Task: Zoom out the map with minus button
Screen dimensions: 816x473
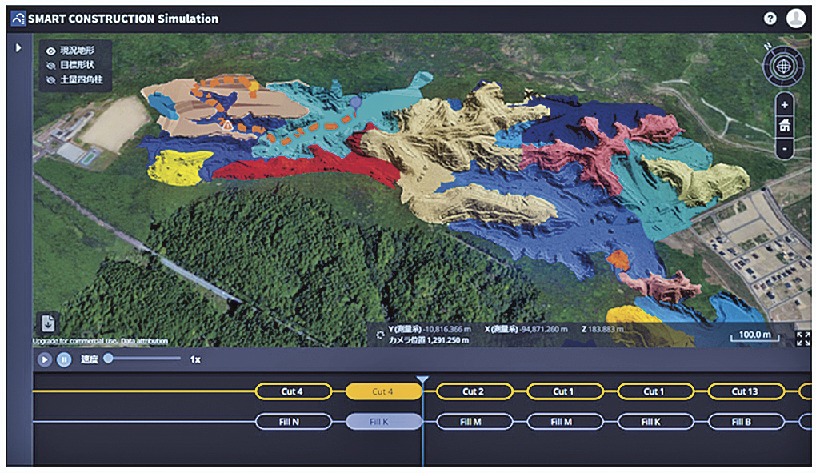Action: pos(785,148)
